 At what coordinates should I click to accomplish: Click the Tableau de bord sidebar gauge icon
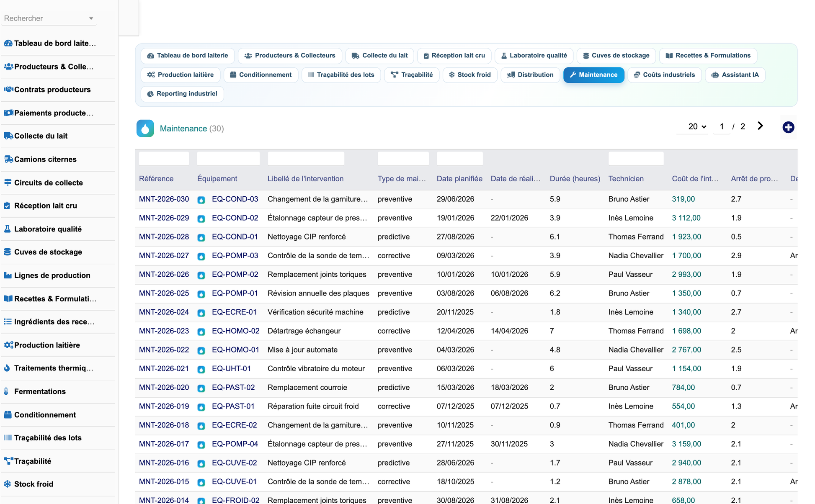click(x=8, y=43)
